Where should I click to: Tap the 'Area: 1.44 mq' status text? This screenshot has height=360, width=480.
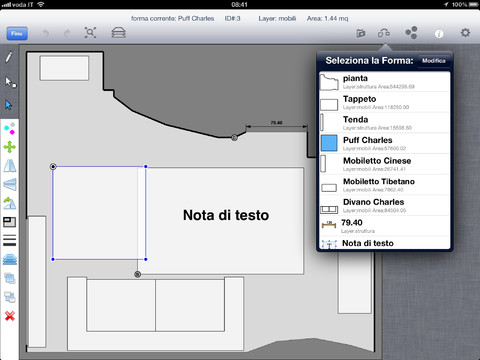pyautogui.click(x=327, y=18)
